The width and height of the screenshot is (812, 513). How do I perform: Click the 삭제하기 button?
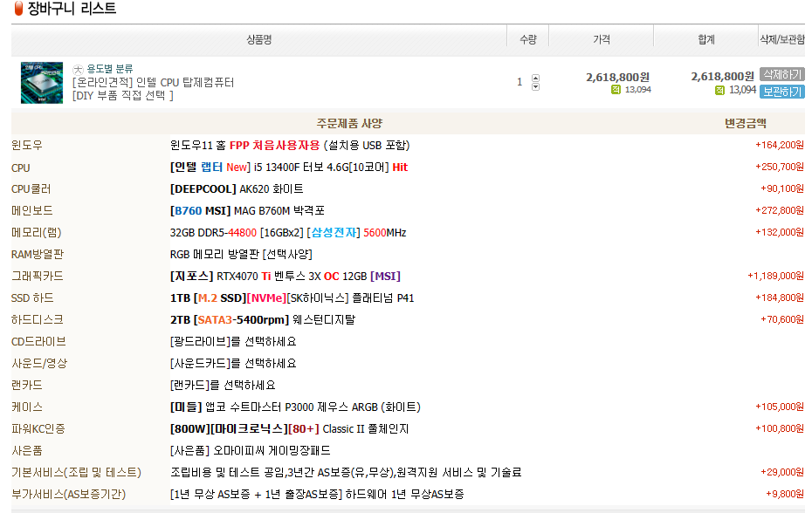tap(782, 74)
